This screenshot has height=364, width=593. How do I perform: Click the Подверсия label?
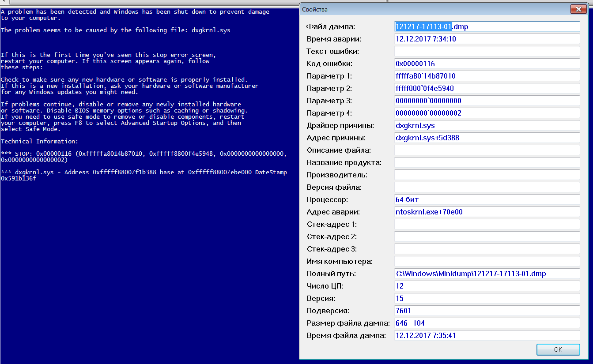coord(328,311)
